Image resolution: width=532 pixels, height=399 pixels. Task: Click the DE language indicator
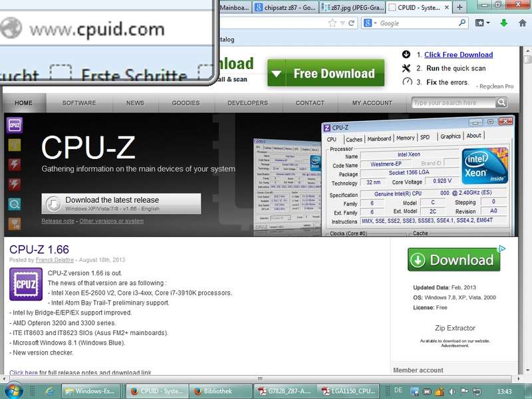398,390
